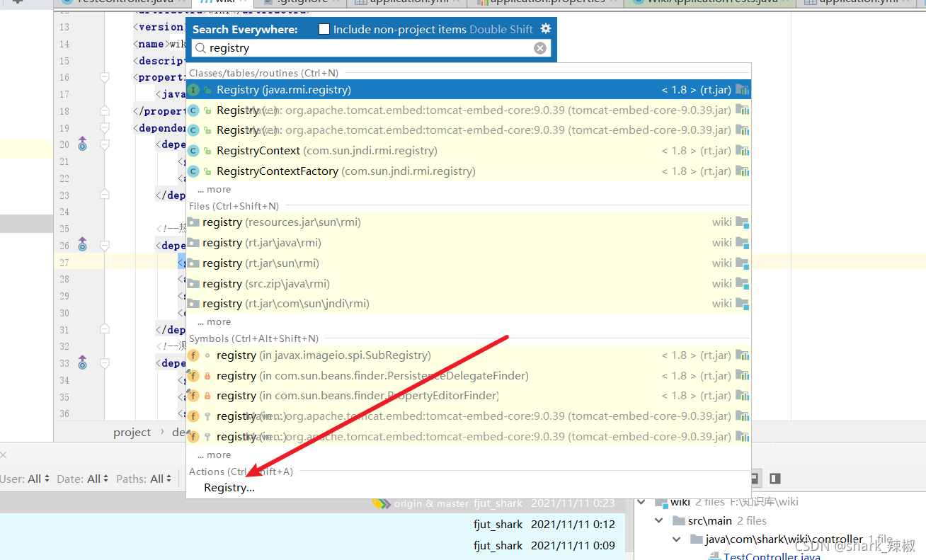Show more results under Symbols section
This screenshot has height=560, width=926.
pos(214,455)
